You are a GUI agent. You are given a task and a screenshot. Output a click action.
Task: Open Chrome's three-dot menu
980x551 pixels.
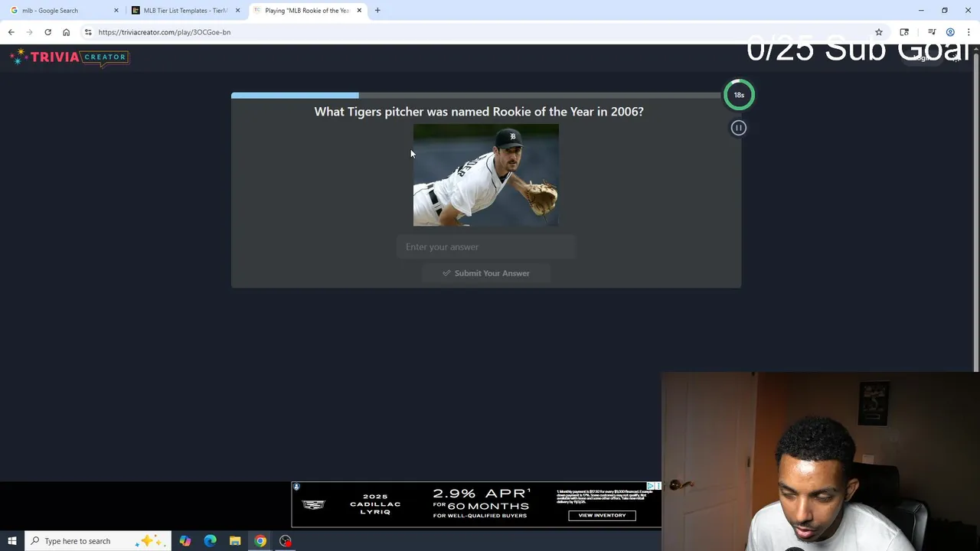[x=969, y=32]
